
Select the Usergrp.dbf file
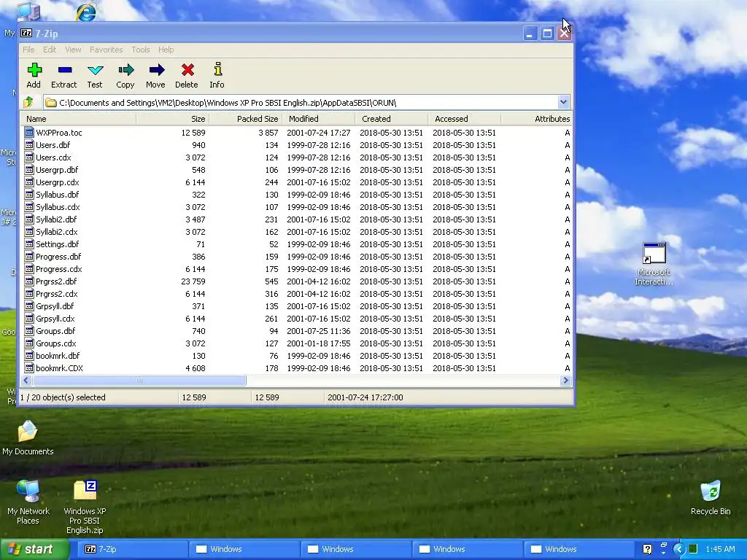tap(296, 169)
